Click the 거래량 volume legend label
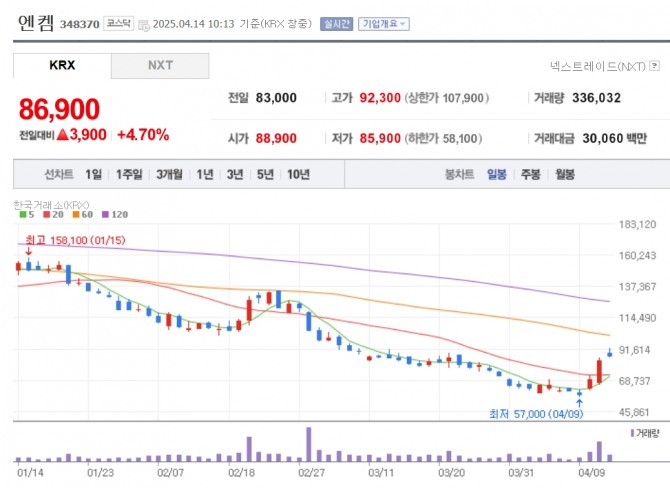This screenshot has height=488, width=670. (645, 433)
